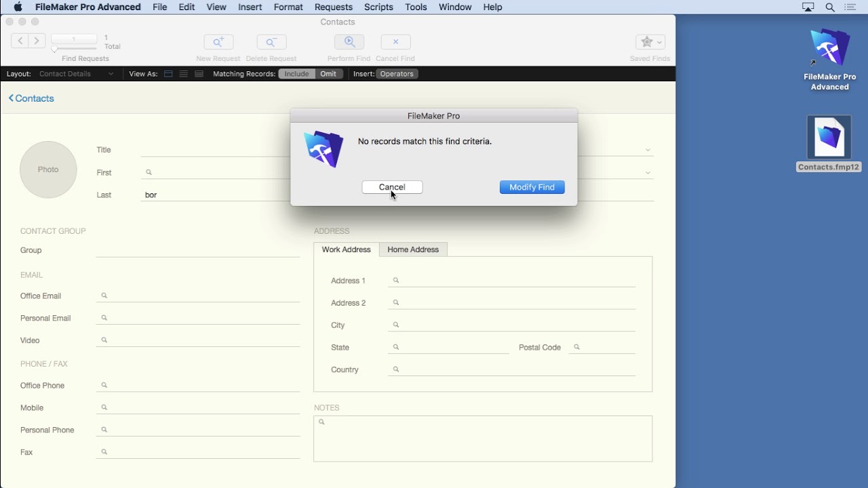Expand the dropdown arrow beside First row
The image size is (868, 488).
(x=648, y=173)
